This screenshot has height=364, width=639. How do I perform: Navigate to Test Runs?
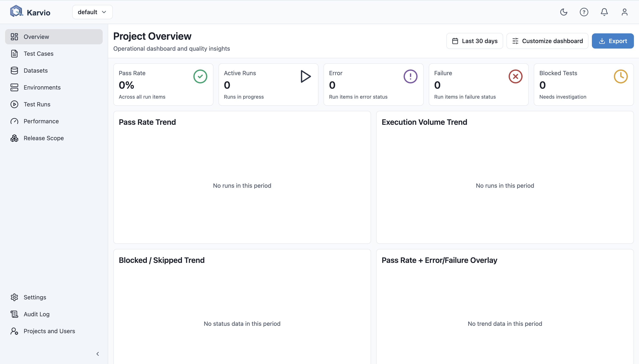[x=54, y=104]
